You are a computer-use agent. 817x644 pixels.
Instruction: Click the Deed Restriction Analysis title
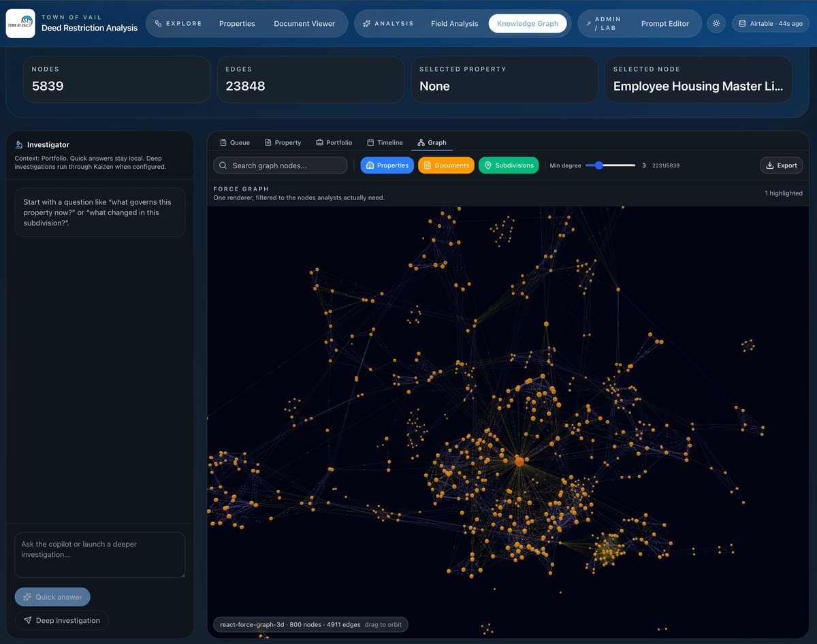(89, 28)
